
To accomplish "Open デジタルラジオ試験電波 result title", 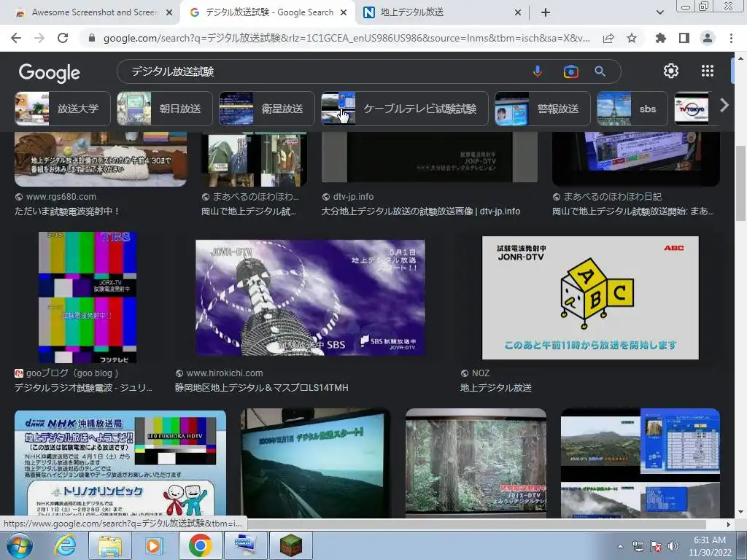I will [83, 388].
